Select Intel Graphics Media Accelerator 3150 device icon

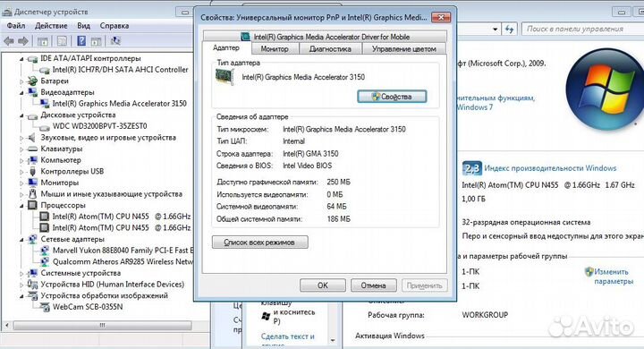coord(45,104)
